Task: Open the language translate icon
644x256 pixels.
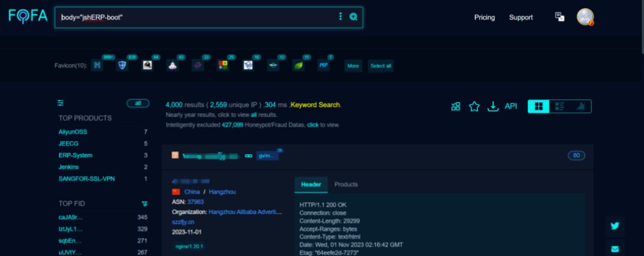Action: 559,17
